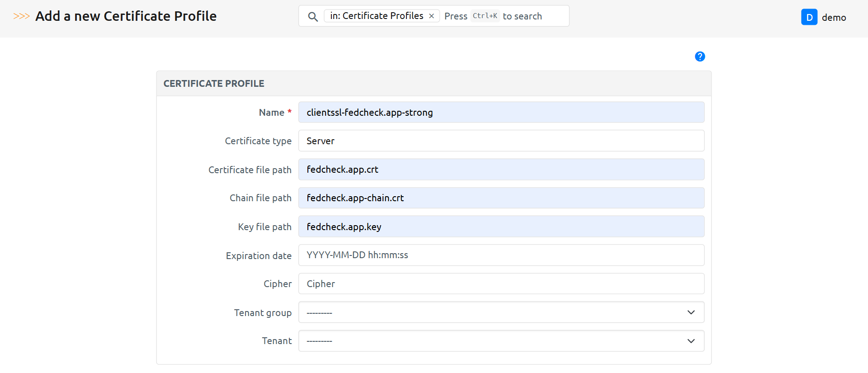Click the Key file path input
This screenshot has height=373, width=868.
(501, 227)
